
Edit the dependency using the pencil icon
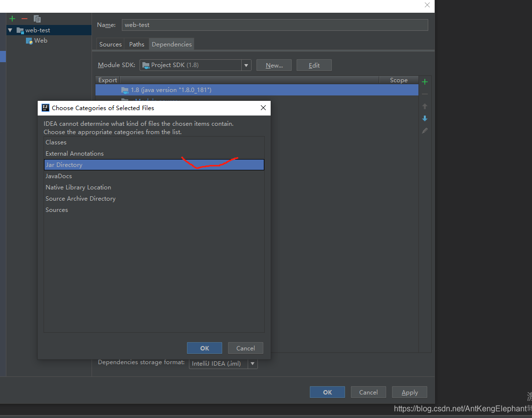pos(425,131)
